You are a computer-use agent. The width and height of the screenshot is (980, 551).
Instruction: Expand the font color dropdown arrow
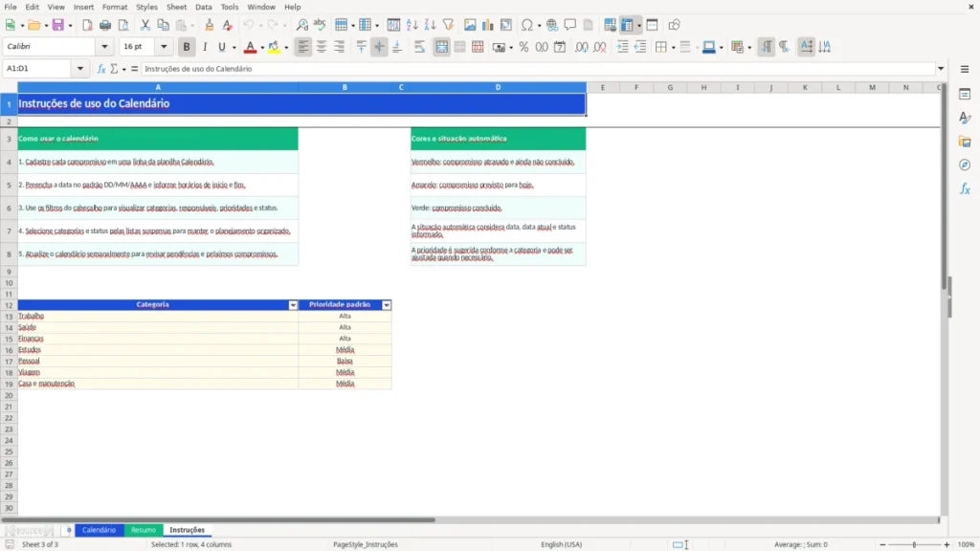262,48
